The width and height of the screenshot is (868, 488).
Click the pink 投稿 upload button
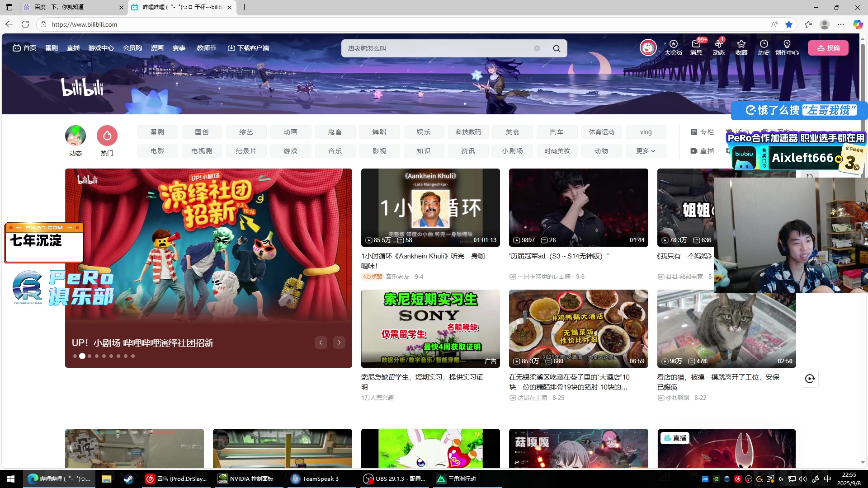[828, 48]
